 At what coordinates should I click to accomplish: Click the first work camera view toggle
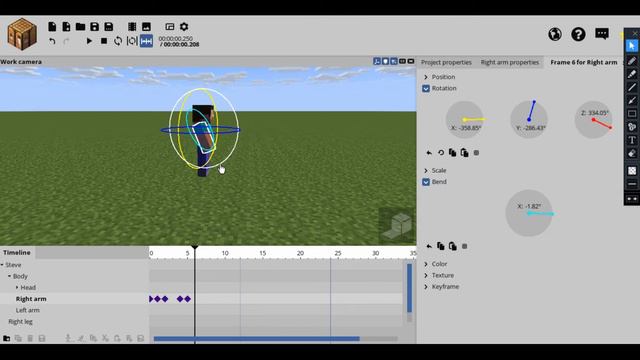(x=377, y=61)
